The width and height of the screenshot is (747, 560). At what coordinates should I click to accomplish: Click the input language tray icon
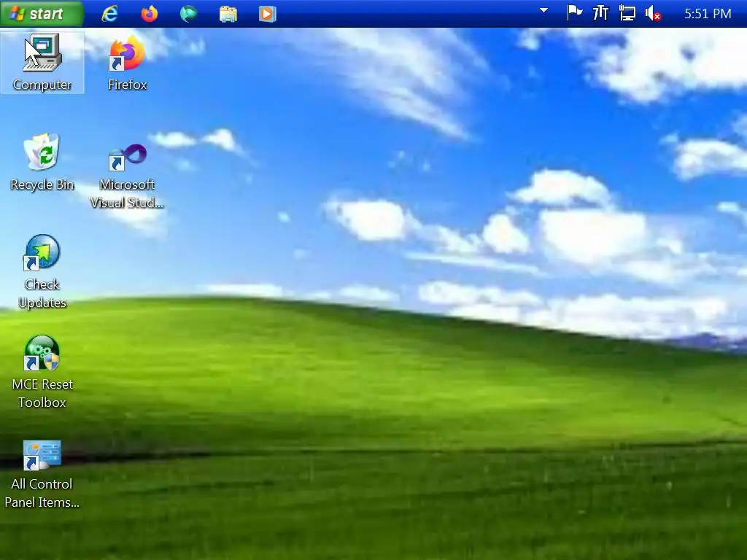coord(601,13)
